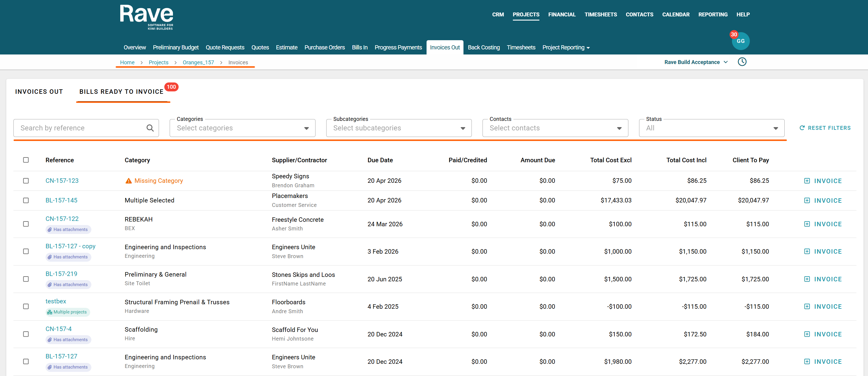
Task: Tick the checkbox beside testbex
Action: pos(26,307)
